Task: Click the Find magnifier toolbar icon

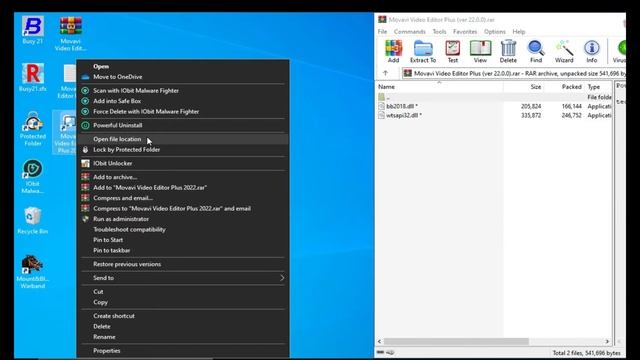Action: click(536, 51)
